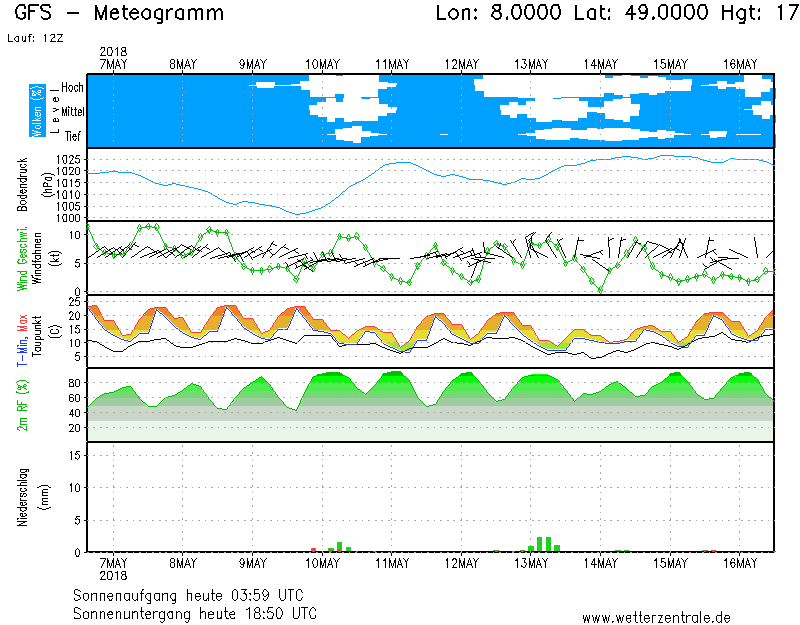The width and height of the screenshot is (800, 625).
Task: Click the Hoch cloud level label
Action: point(72,88)
